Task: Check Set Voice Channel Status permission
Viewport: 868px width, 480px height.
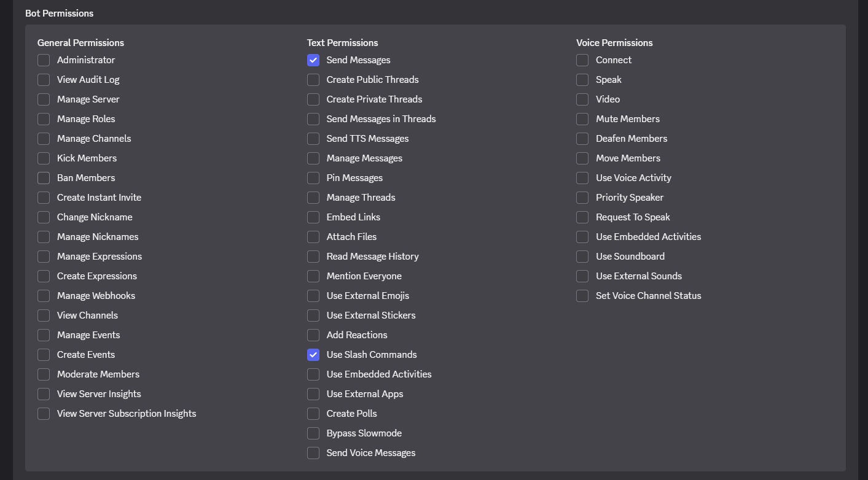Action: pyautogui.click(x=582, y=295)
